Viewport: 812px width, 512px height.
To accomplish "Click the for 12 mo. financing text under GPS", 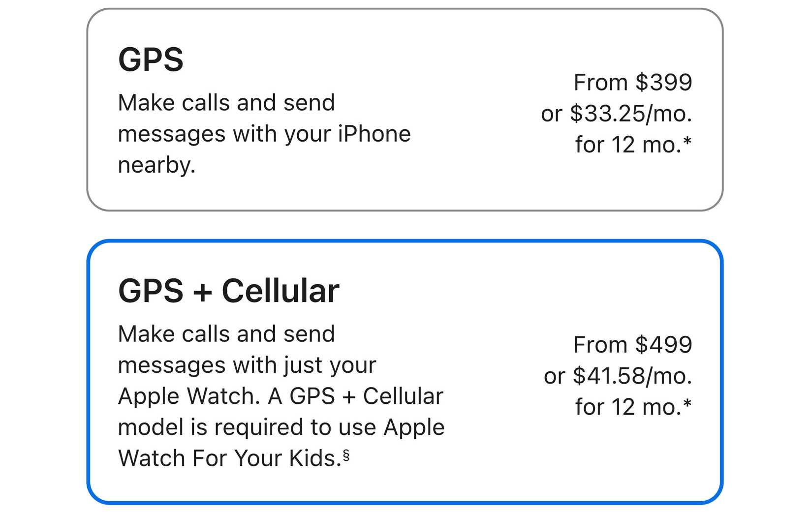I will (x=635, y=144).
